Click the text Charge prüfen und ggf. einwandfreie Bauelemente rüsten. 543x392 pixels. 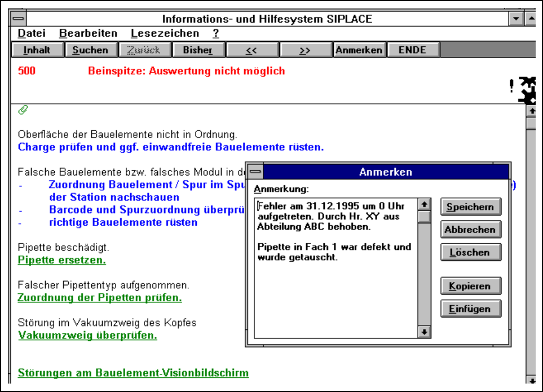[171, 147]
